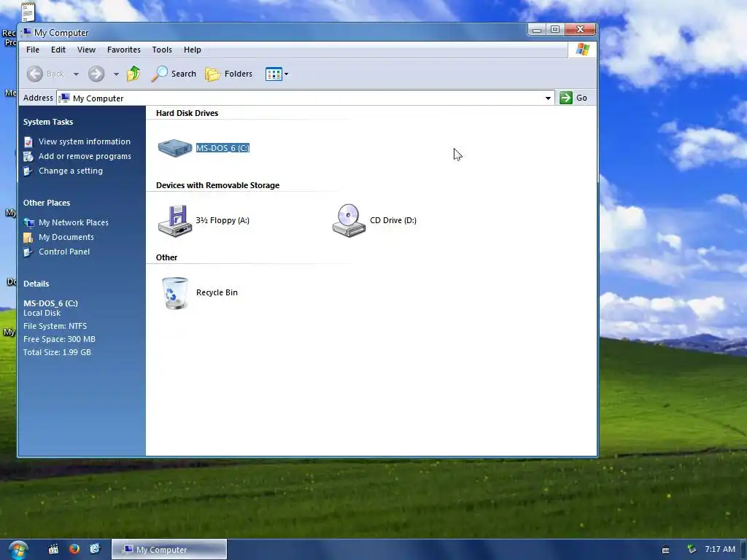The width and height of the screenshot is (747, 560).
Task: Open My Documents link
Action: pos(66,237)
